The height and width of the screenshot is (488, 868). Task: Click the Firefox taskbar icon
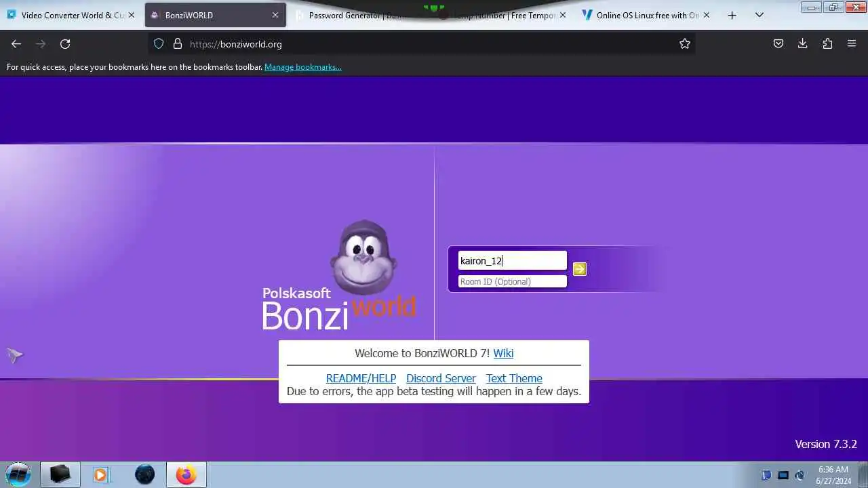186,474
